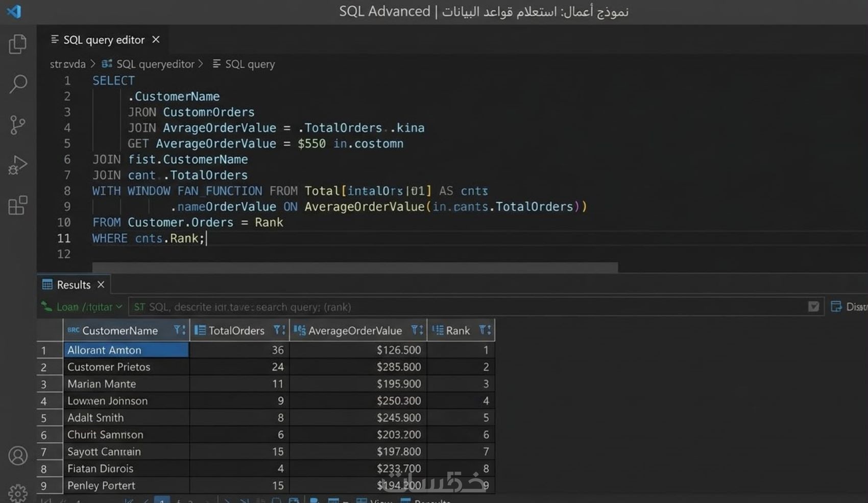Select the Allorant Amton cell
The height and width of the screenshot is (503, 868).
pos(126,350)
